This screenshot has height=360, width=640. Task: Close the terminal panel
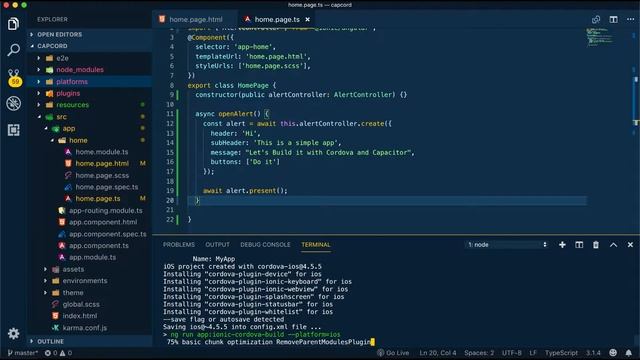point(630,244)
